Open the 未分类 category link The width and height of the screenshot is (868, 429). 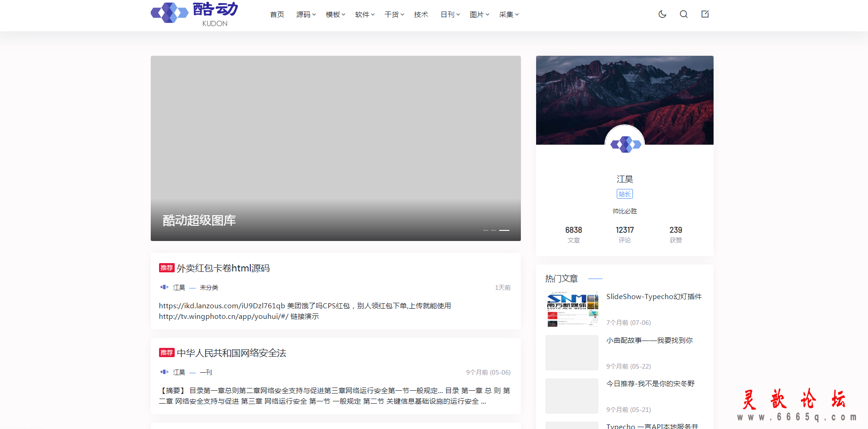[209, 288]
